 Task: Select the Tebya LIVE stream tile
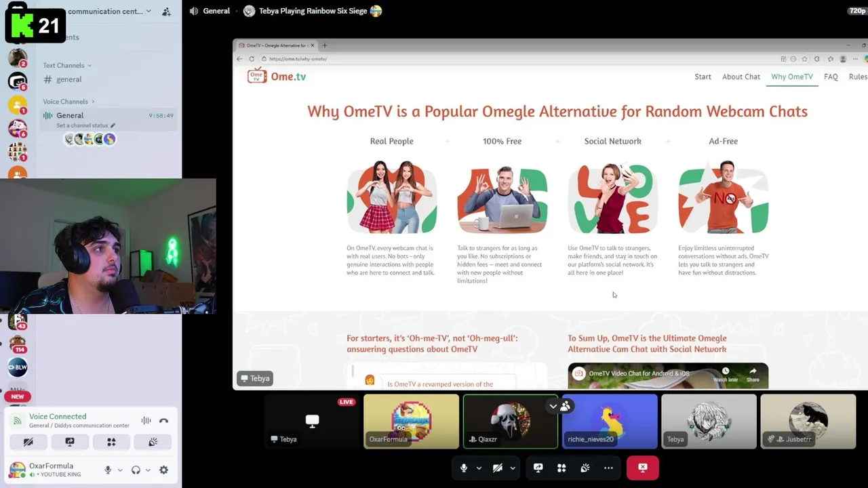pyautogui.click(x=312, y=422)
